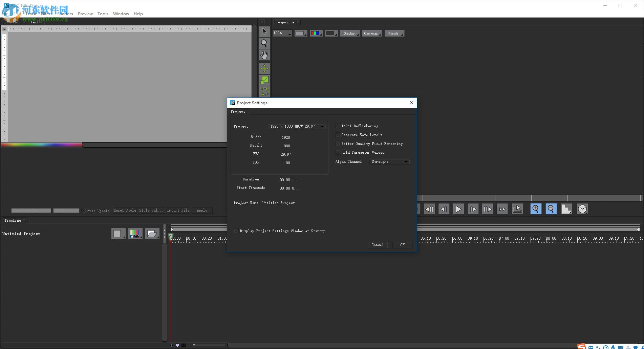
Task: Open the Alpha Channel Straight dropdown
Action: pos(390,162)
